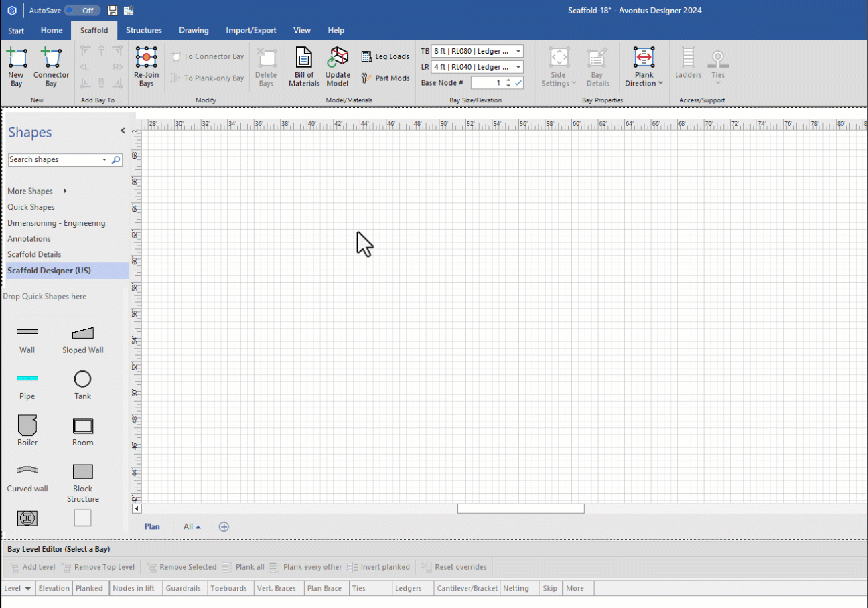Select the Connector Bay tool
868x608 pixels.
51,59
